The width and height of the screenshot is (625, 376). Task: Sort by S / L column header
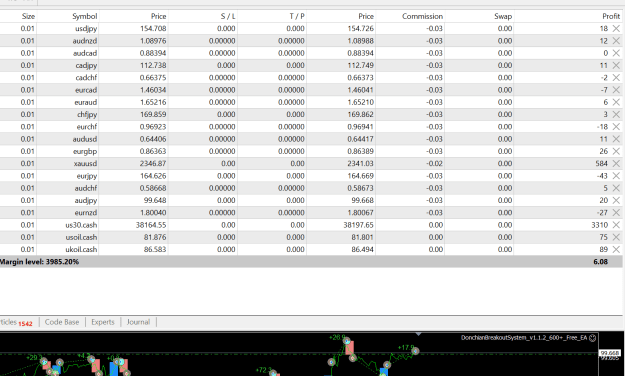tap(228, 16)
